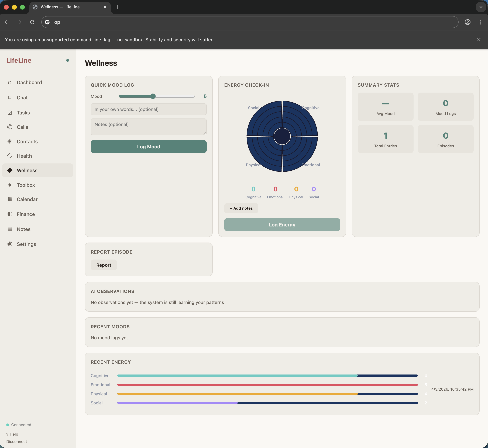The image size is (488, 448).
Task: Click the Tasks checkbox icon in sidebar
Action: [x=10, y=113]
